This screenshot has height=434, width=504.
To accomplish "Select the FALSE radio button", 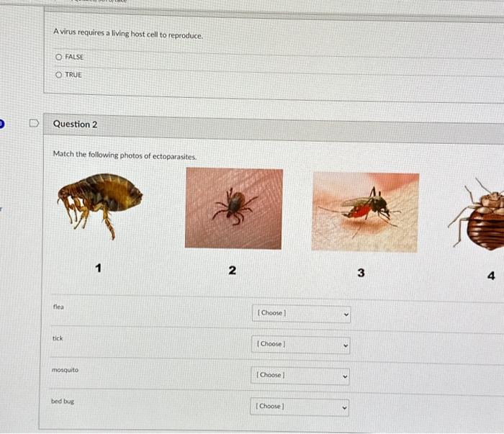I will point(58,57).
